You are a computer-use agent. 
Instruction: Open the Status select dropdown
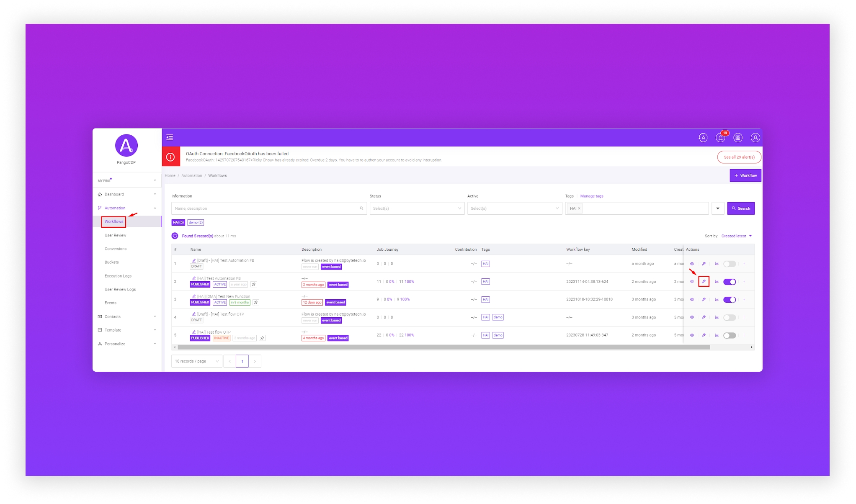[x=417, y=208]
